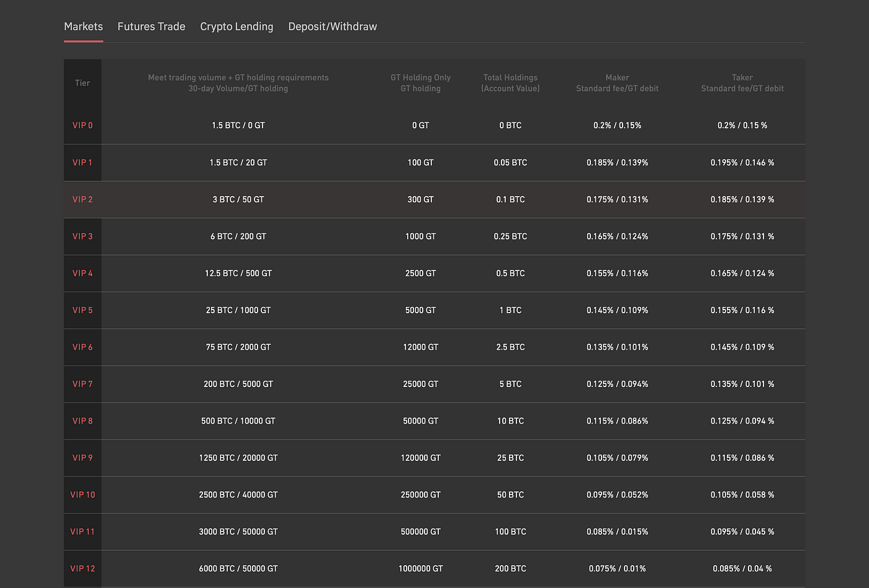Switch to the Markets tab
Screen dimensions: 869x588
(x=83, y=27)
